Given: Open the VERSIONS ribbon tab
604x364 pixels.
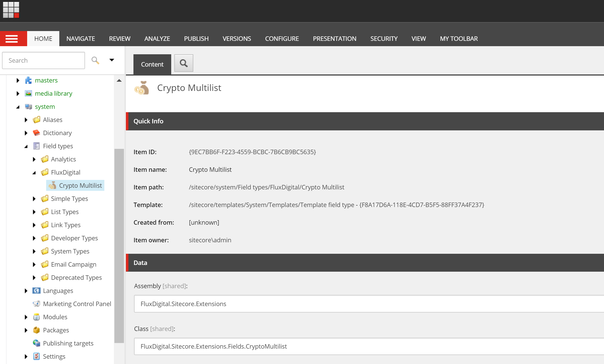Looking at the screenshot, I should pos(237,39).
